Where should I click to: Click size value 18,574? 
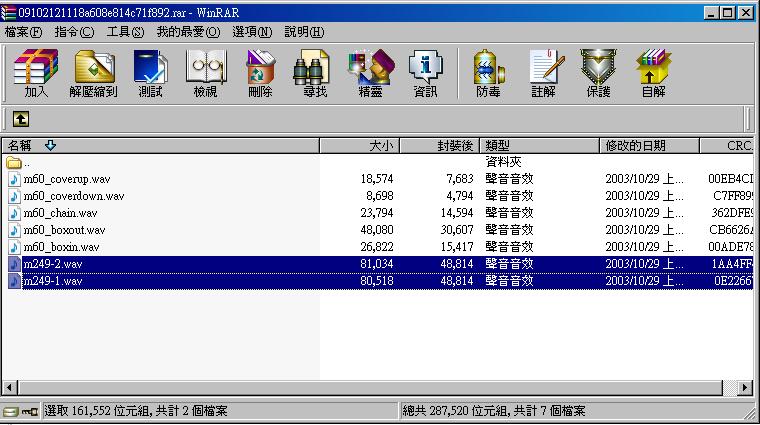point(377,179)
